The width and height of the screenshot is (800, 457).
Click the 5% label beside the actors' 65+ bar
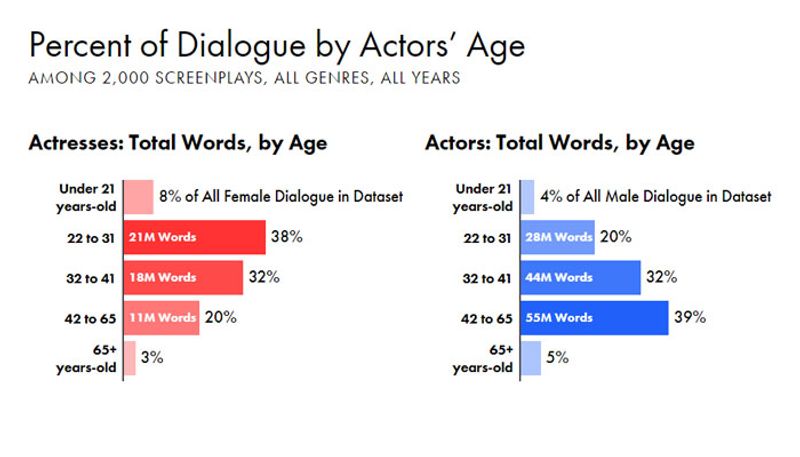point(557,357)
